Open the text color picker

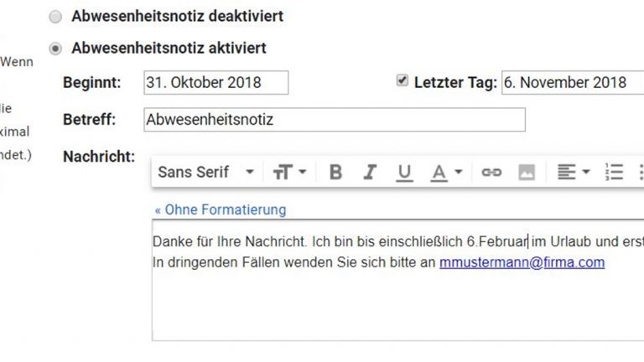pos(439,173)
